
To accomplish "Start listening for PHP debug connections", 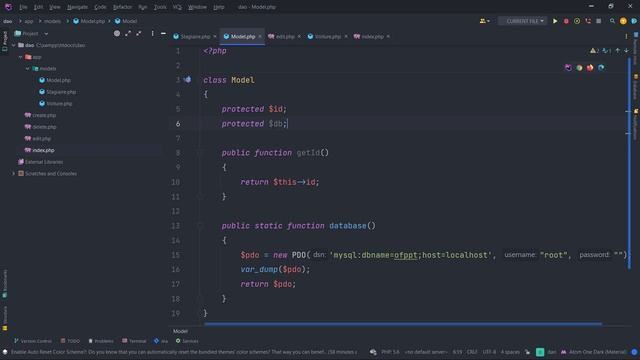I will (x=588, y=21).
